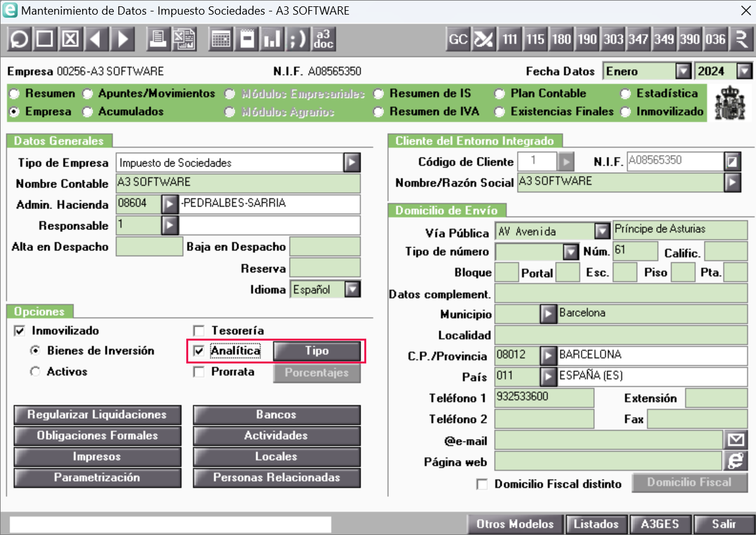The image size is (756, 535).
Task: Expand the Tipo de Empresa selector arrow
Action: click(x=352, y=163)
